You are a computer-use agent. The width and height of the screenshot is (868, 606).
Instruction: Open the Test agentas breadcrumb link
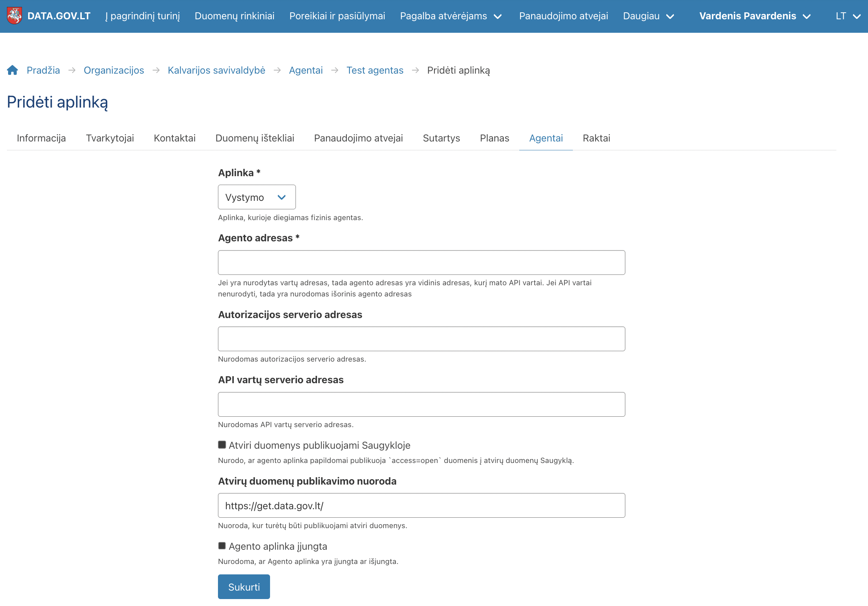[x=375, y=70]
